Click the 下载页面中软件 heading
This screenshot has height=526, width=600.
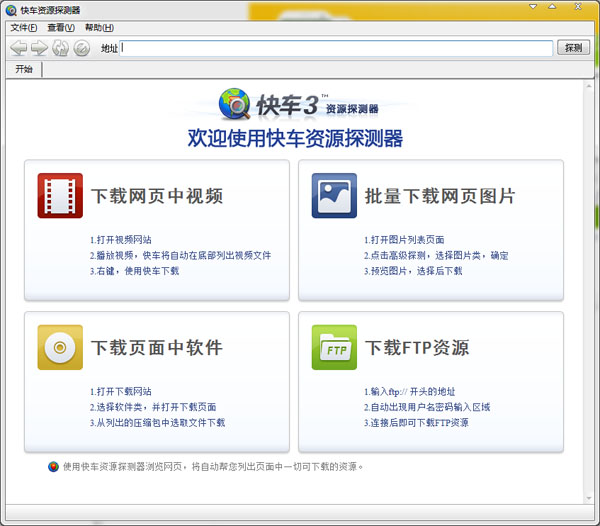(x=157, y=348)
